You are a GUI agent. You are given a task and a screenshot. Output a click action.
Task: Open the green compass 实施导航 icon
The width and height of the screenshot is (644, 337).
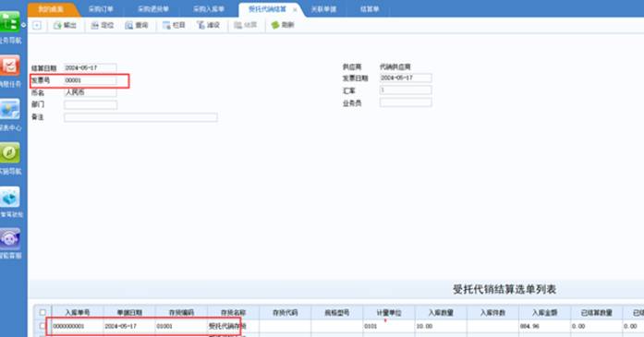pyautogui.click(x=10, y=152)
